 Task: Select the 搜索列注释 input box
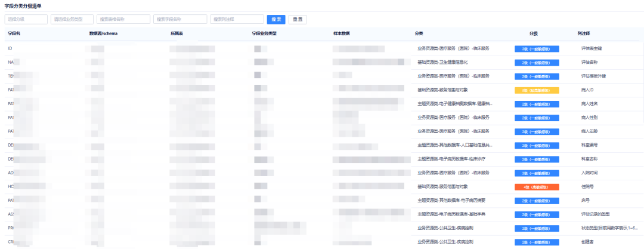[236, 19]
